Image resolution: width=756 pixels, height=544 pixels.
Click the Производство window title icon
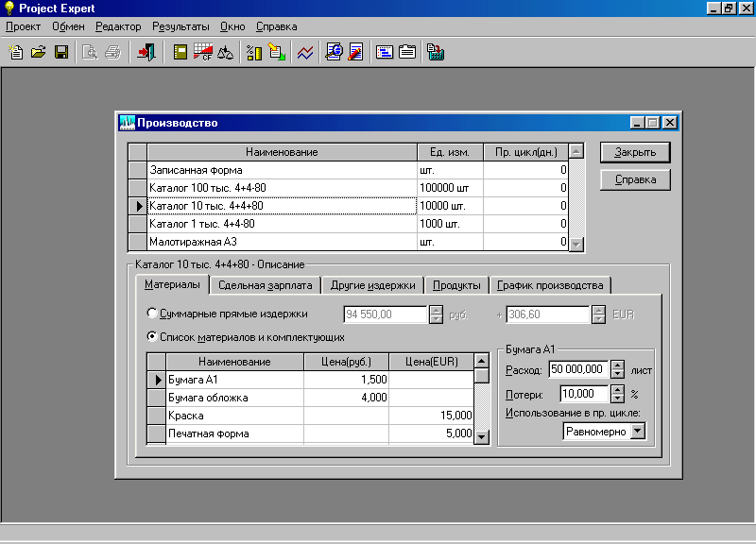(127, 123)
